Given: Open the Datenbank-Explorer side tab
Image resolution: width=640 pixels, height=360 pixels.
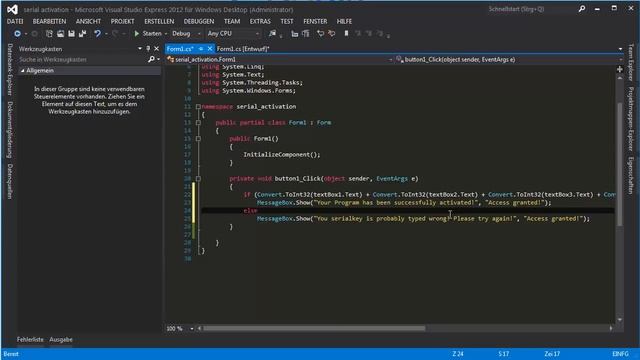Looking at the screenshot, I should [10, 69].
